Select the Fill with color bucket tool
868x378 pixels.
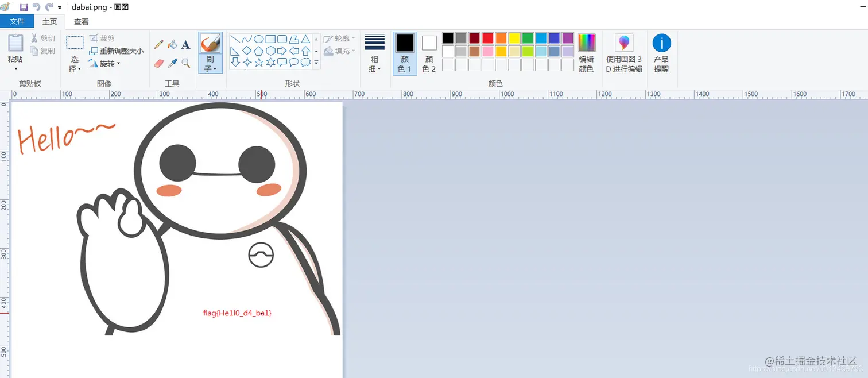point(173,44)
